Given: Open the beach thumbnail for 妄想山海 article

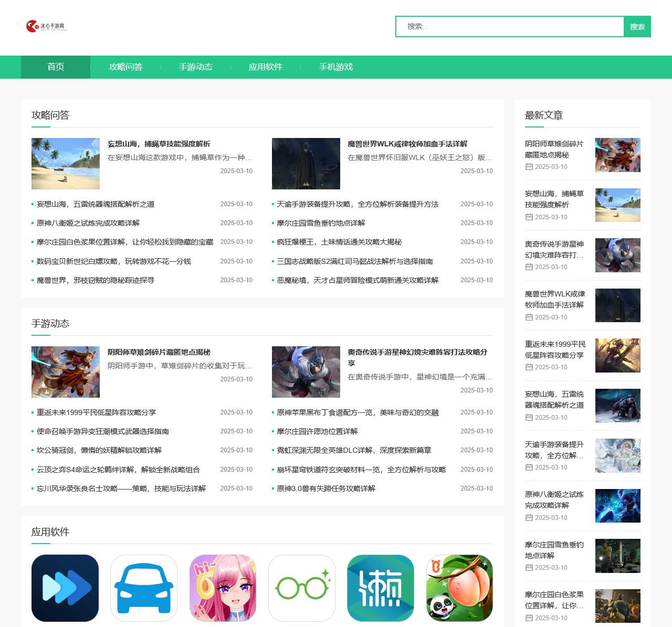Looking at the screenshot, I should coord(65,163).
